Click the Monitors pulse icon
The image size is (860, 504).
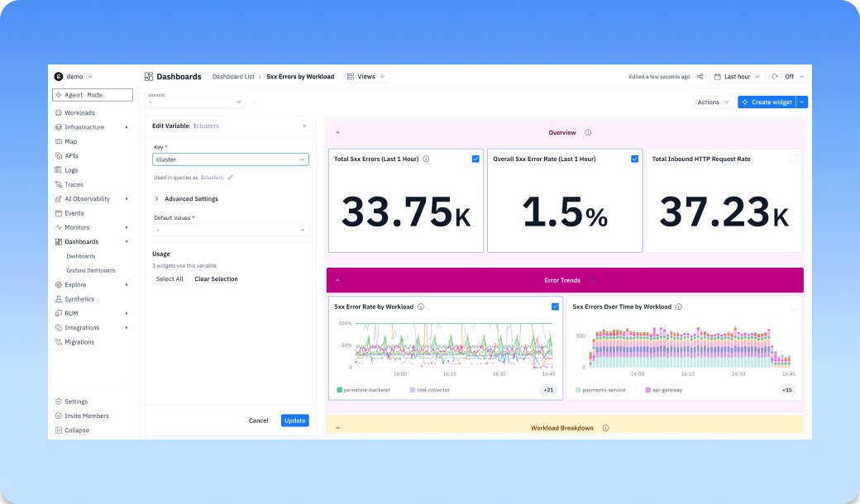(x=59, y=227)
